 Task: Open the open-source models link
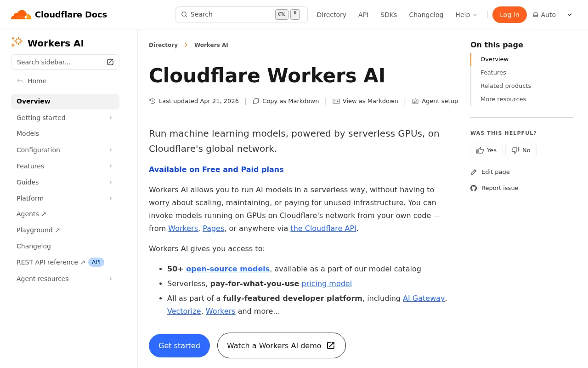[228, 269]
